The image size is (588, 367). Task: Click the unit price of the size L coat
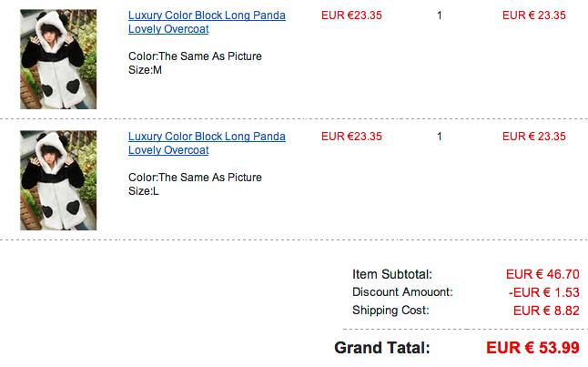351,137
